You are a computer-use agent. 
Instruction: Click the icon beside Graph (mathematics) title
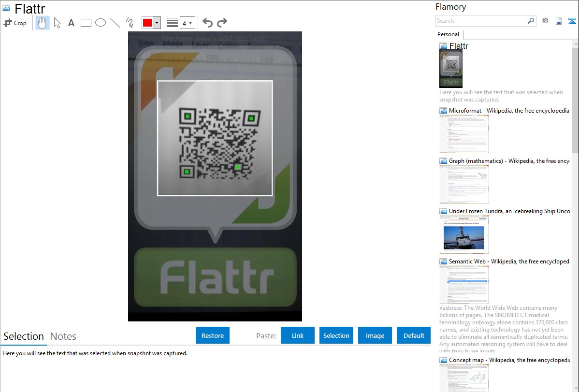pos(444,161)
